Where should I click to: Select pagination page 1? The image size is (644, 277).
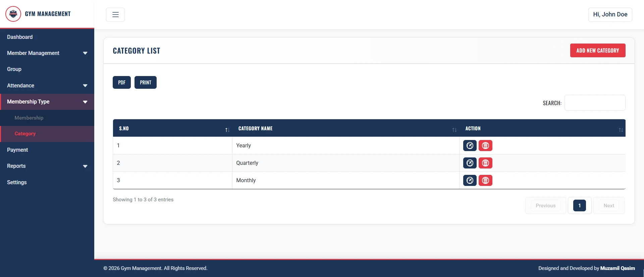click(579, 206)
